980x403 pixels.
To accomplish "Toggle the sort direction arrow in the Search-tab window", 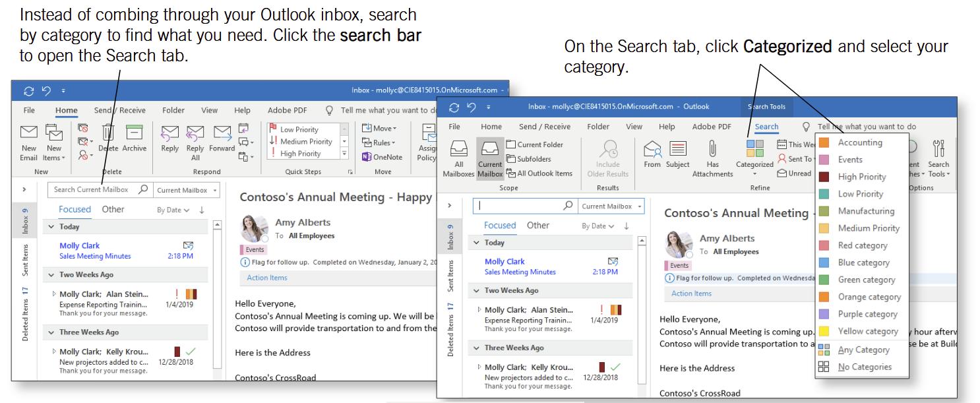I will point(627,226).
